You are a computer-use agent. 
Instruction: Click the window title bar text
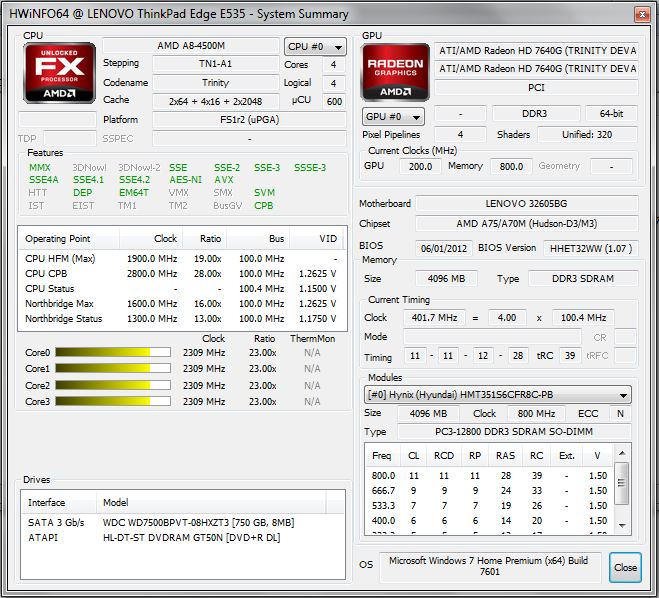tap(179, 14)
